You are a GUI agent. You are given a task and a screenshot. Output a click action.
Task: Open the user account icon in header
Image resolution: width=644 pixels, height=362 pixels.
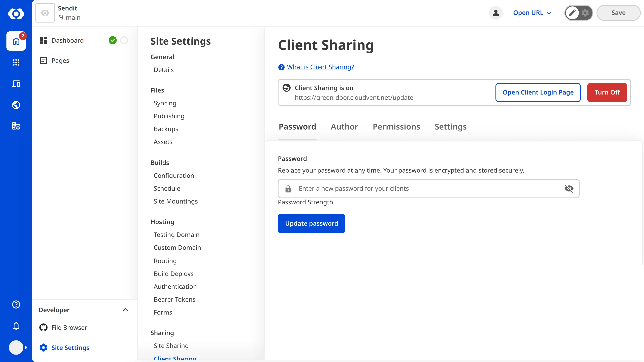496,13
